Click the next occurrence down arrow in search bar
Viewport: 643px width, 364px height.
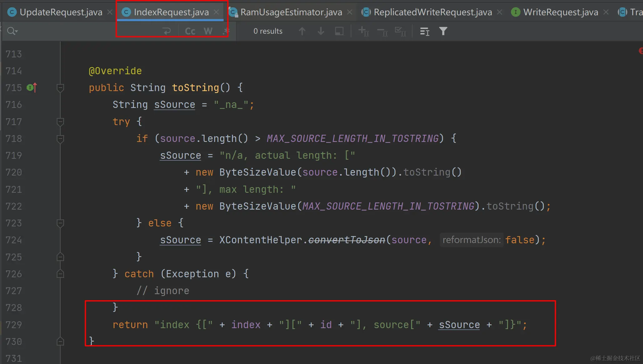(x=320, y=31)
